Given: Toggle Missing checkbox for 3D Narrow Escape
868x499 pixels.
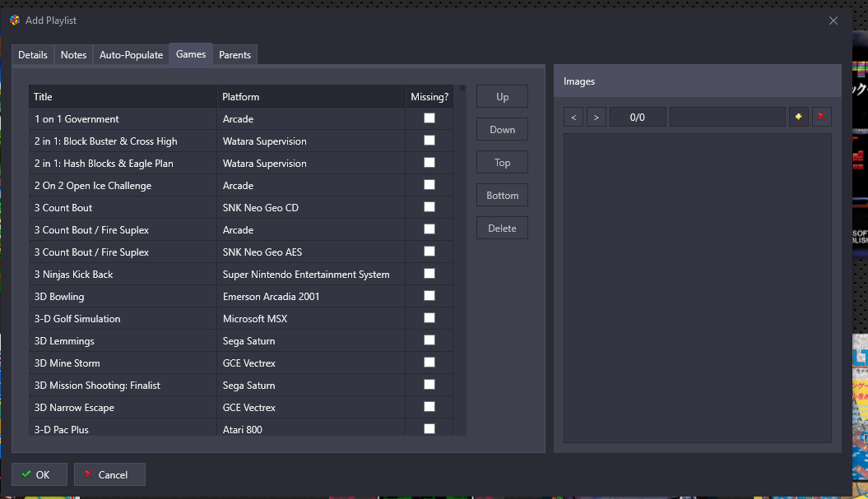Looking at the screenshot, I should pos(429,407).
